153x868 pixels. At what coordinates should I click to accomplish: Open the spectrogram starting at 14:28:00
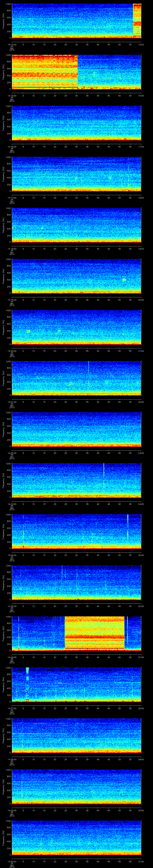(77, 736)
